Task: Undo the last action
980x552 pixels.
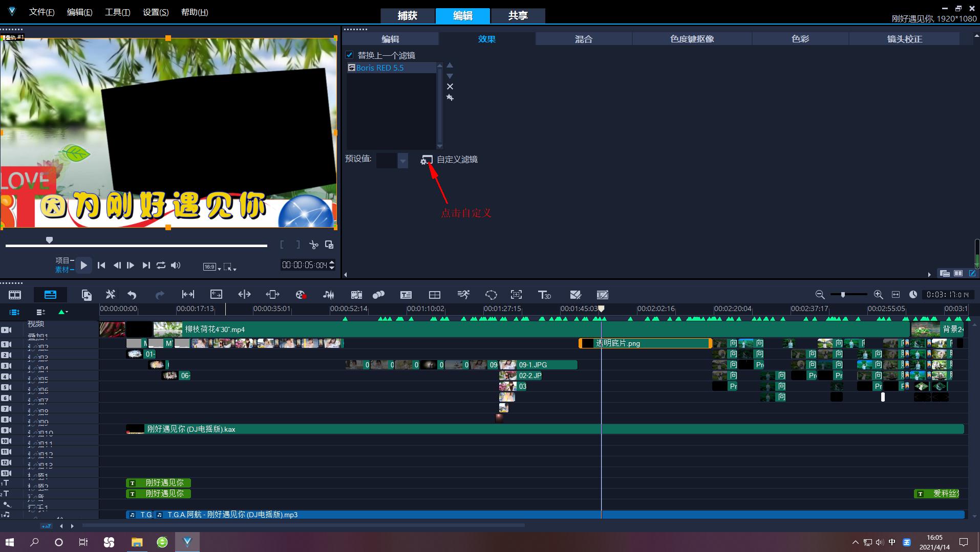Action: (x=132, y=295)
